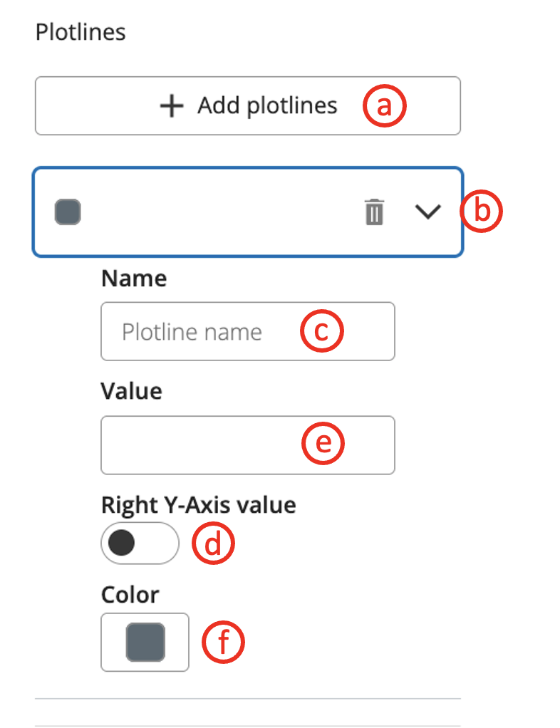
Task: Click the circled letter a marker
Action: 385,106
